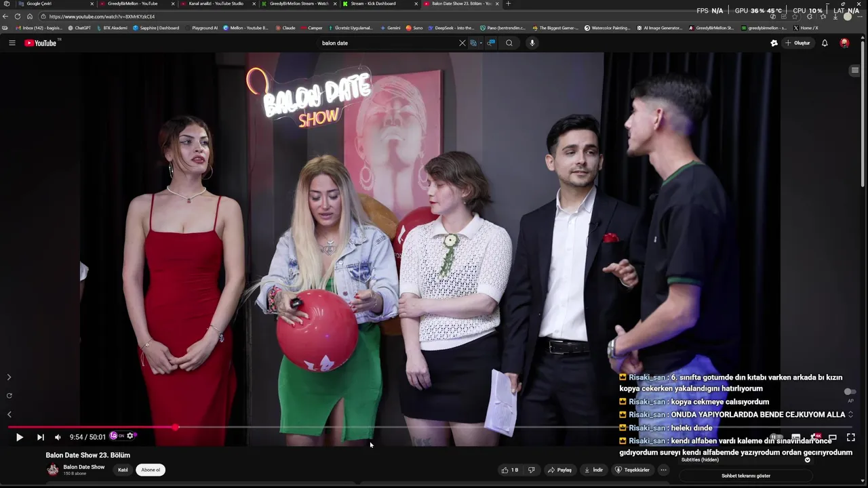Open ChatGPT bookmark
Image resolution: width=868 pixels, height=488 pixels.
click(80, 28)
